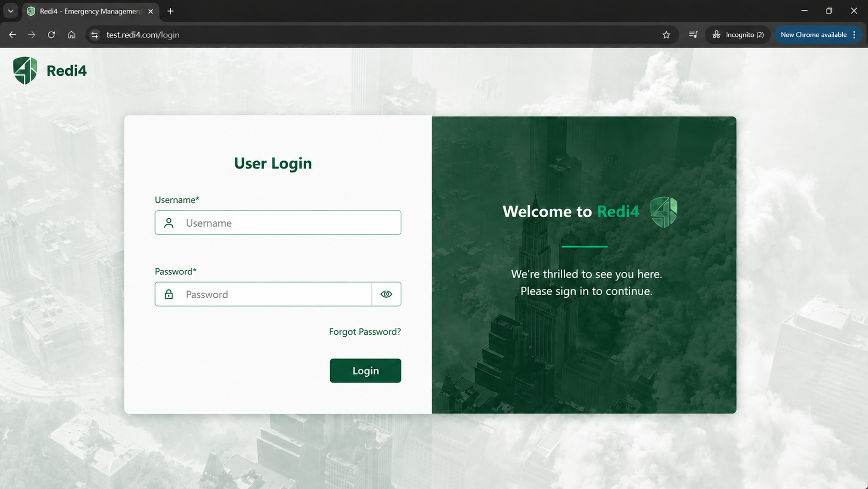Bookmark this page with the star icon

coord(667,35)
